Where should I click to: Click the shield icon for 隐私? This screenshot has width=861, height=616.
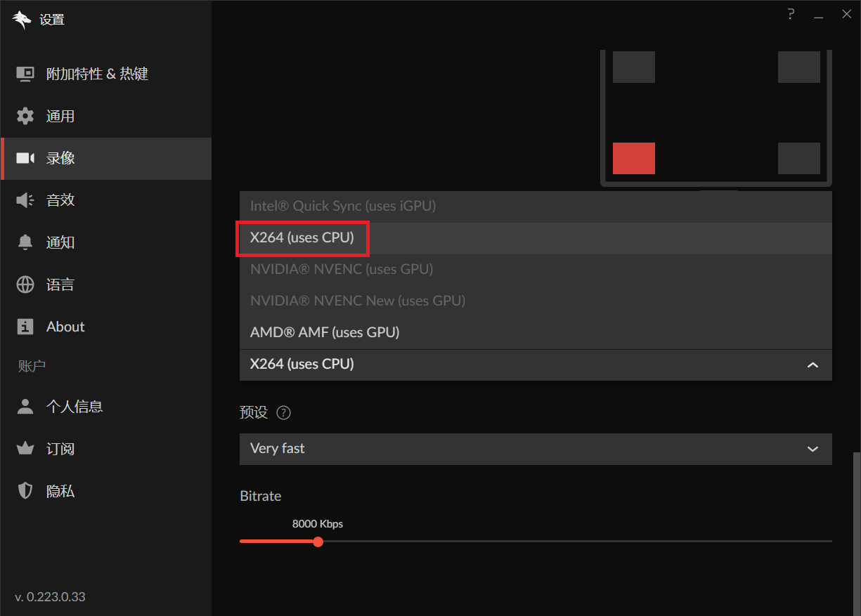pyautogui.click(x=25, y=491)
